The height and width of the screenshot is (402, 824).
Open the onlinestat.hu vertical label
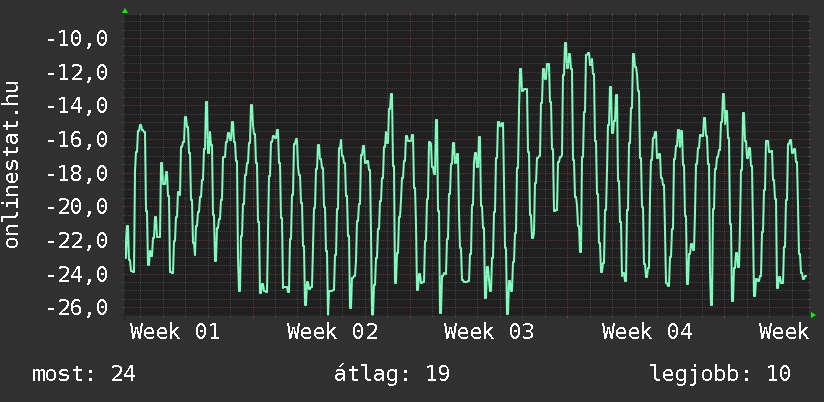[x=13, y=165]
